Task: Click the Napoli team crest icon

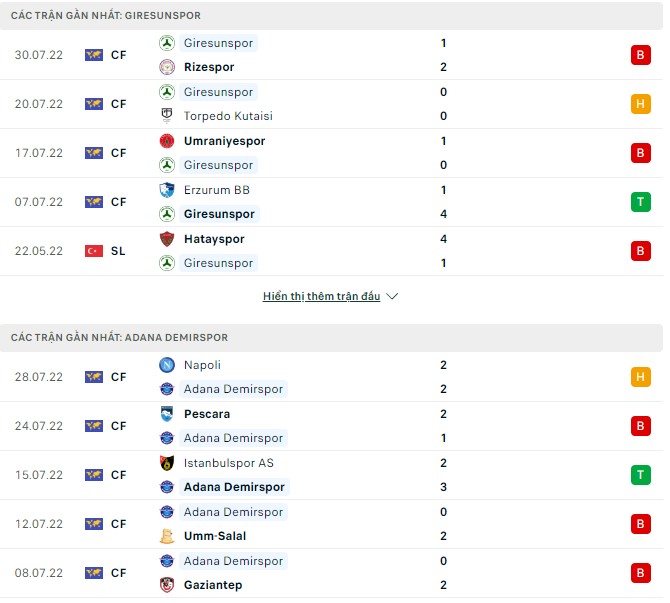Action: (167, 365)
